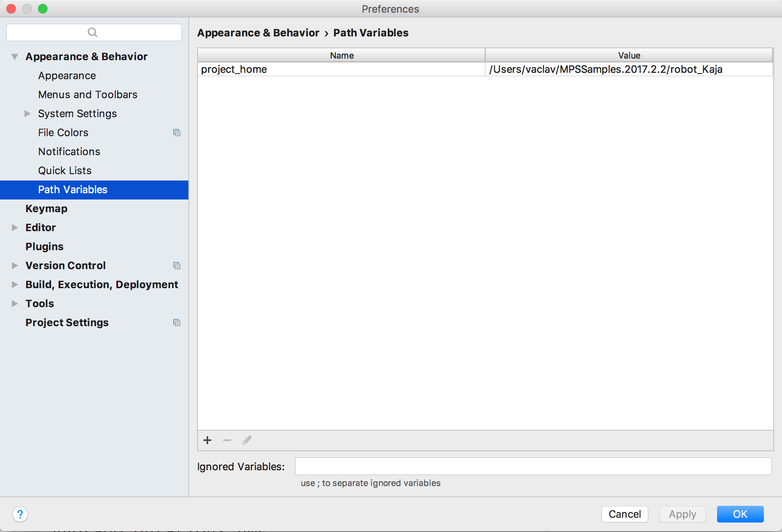Click the project-level icon beside Project Settings
Image resolution: width=782 pixels, height=532 pixels.
click(177, 323)
